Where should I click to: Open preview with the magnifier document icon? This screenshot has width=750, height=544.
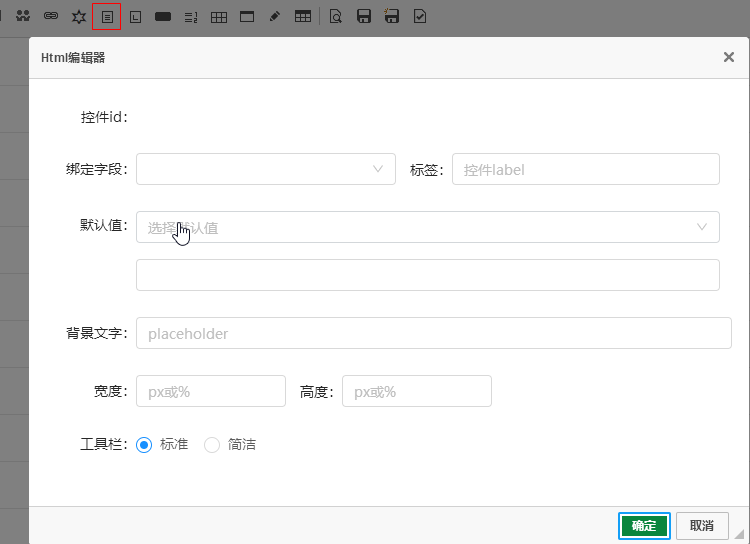[336, 17]
